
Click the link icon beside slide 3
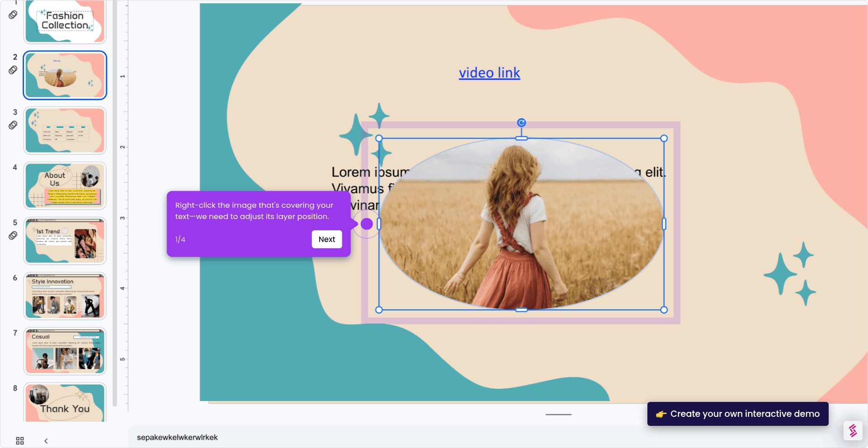[x=13, y=125]
